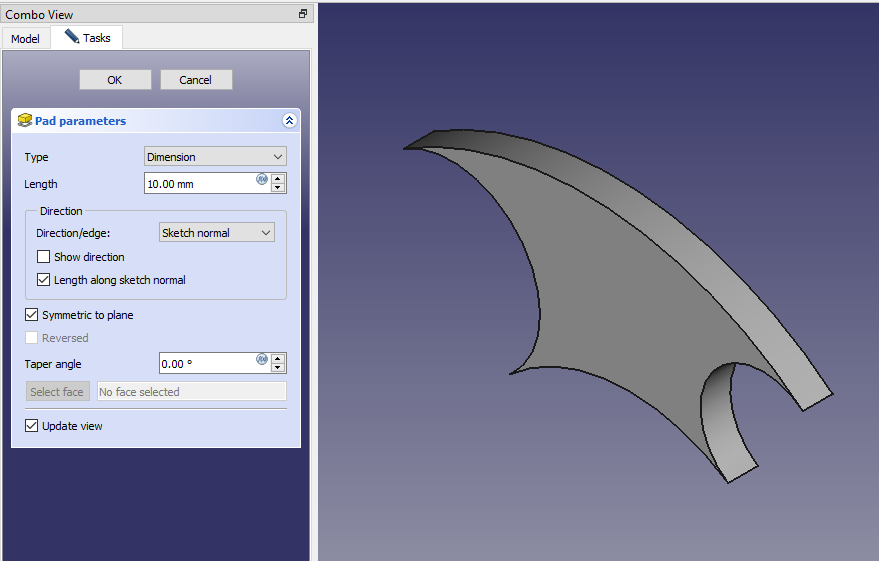Expand the Direction/edge Sketch normal dropdown
The height and width of the screenshot is (561, 879).
tap(217, 233)
